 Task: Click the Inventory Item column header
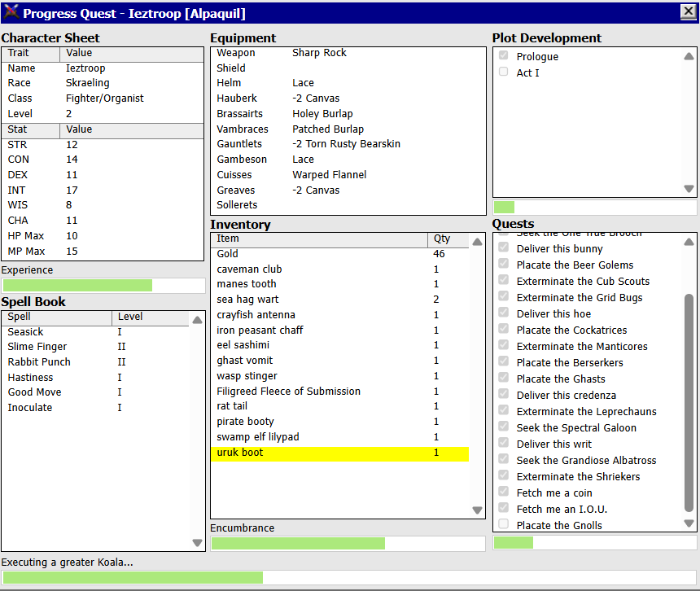[x=320, y=239]
